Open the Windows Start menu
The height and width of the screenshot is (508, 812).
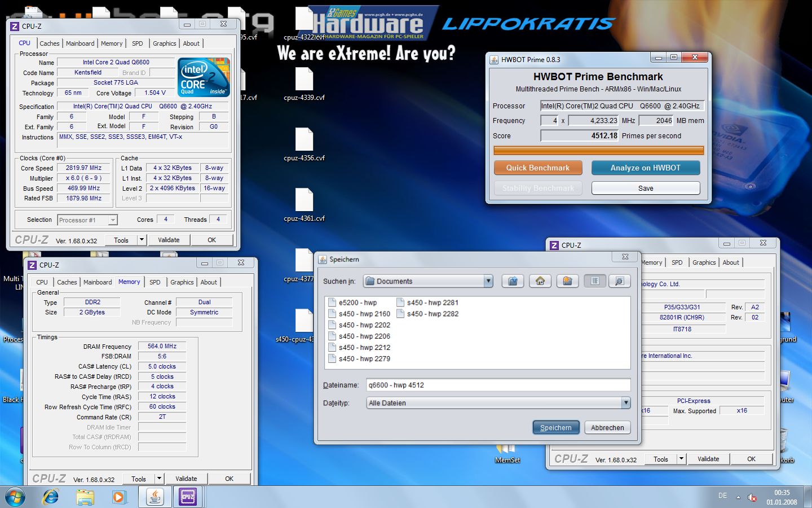pyautogui.click(x=15, y=497)
